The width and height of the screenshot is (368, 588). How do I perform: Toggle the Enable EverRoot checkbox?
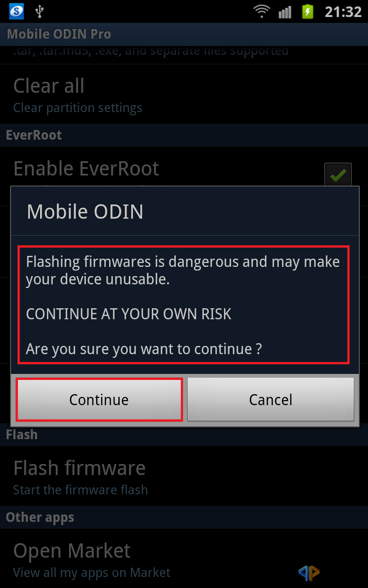[x=338, y=175]
